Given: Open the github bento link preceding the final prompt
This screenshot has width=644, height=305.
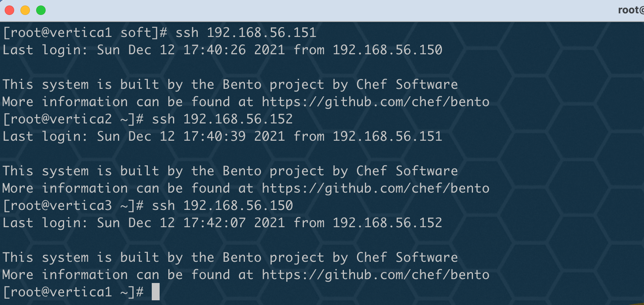Looking at the screenshot, I should pos(375,275).
